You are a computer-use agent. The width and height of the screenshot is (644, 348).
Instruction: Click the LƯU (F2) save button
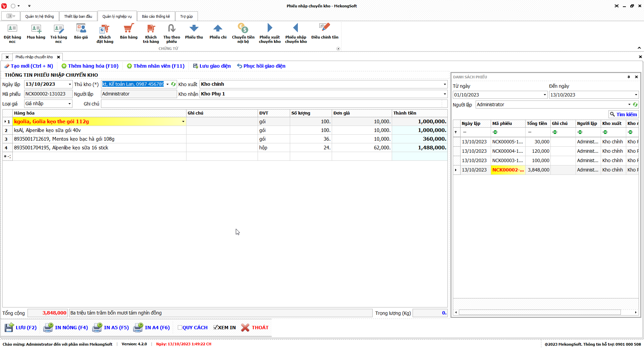click(x=21, y=328)
